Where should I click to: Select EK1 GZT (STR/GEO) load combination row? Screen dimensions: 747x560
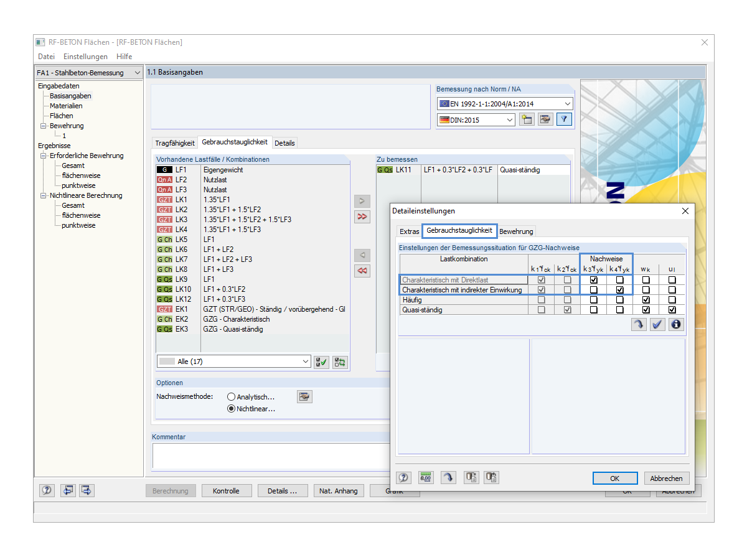[253, 309]
